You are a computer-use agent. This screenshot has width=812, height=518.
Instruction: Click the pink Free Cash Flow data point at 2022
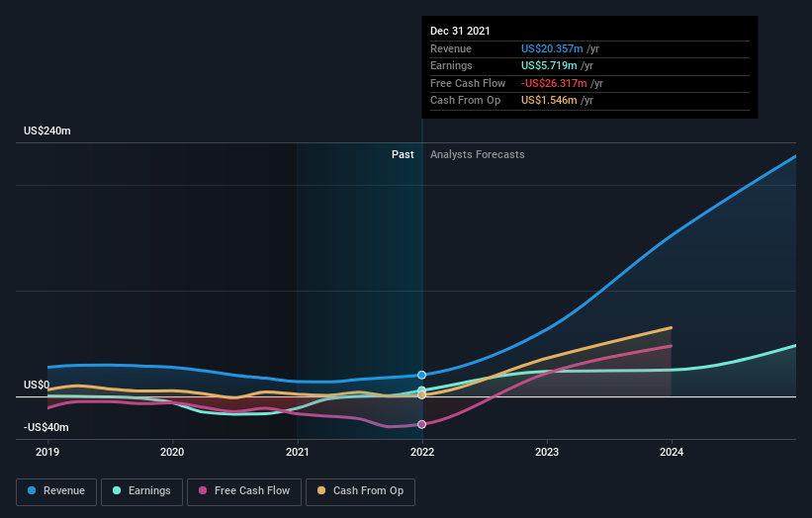(422, 424)
